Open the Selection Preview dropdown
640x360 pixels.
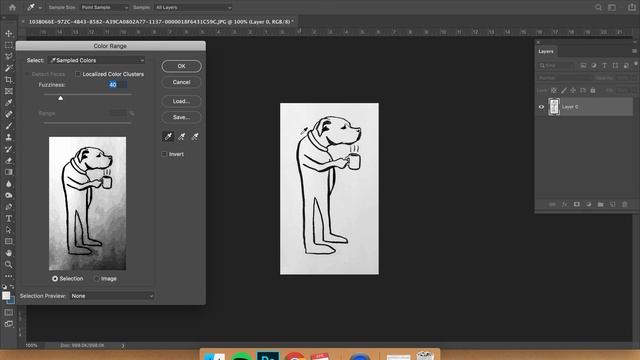[x=111, y=296]
